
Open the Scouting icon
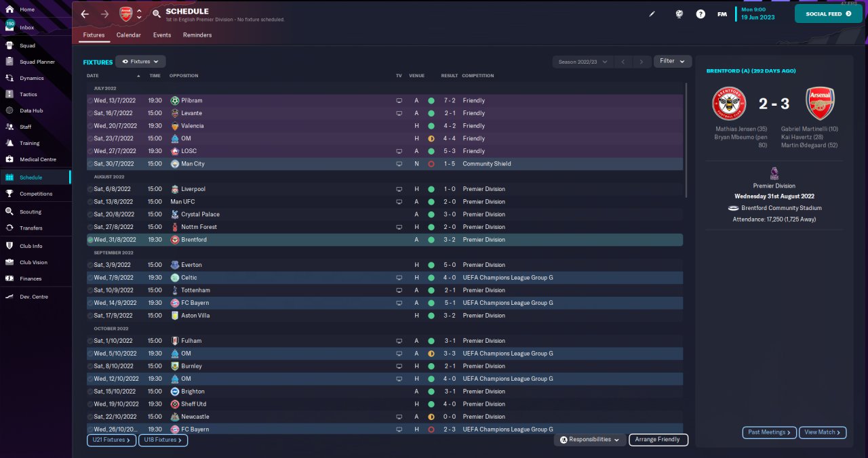[9, 211]
